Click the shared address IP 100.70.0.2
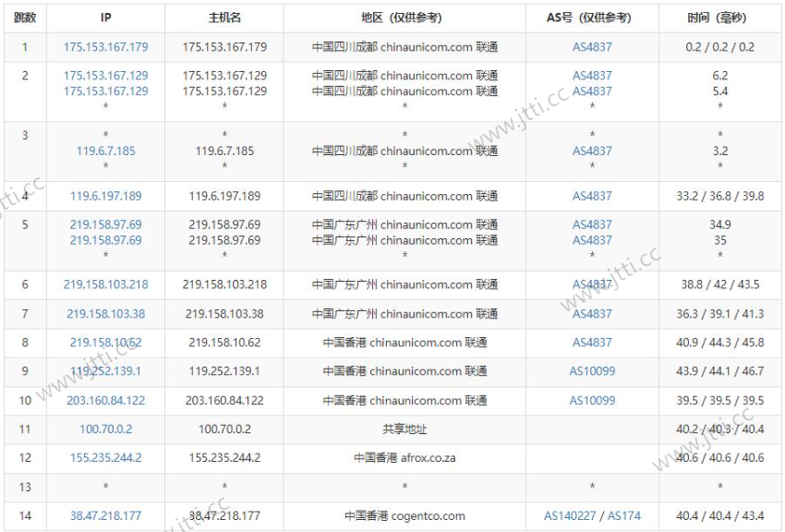The width and height of the screenshot is (785, 532). click(105, 429)
